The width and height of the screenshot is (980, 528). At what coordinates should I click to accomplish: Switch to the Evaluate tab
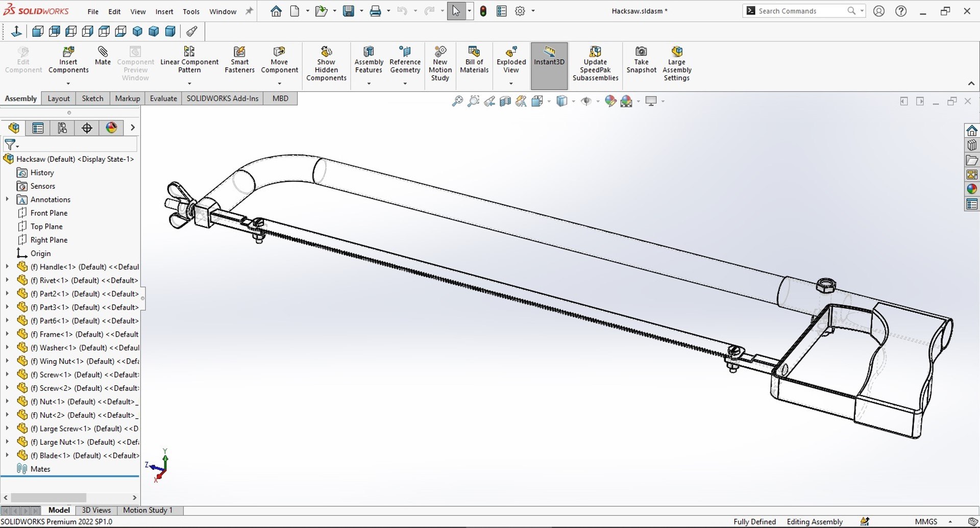[163, 98]
